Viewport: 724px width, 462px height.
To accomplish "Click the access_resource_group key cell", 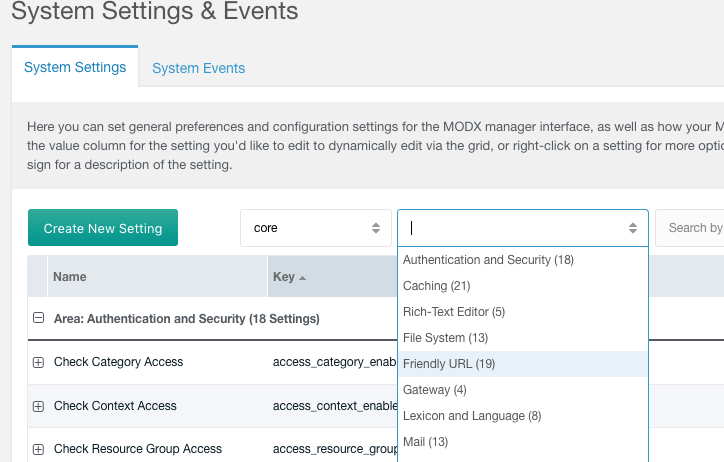I will tap(335, 449).
